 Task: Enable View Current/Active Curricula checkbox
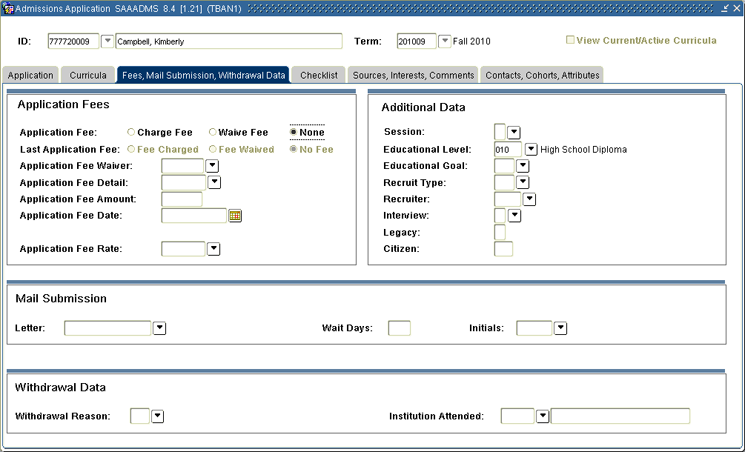[x=570, y=40]
